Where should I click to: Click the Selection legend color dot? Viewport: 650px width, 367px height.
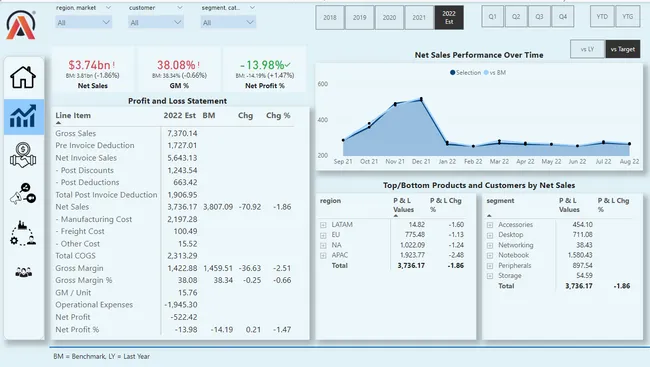[x=452, y=73]
